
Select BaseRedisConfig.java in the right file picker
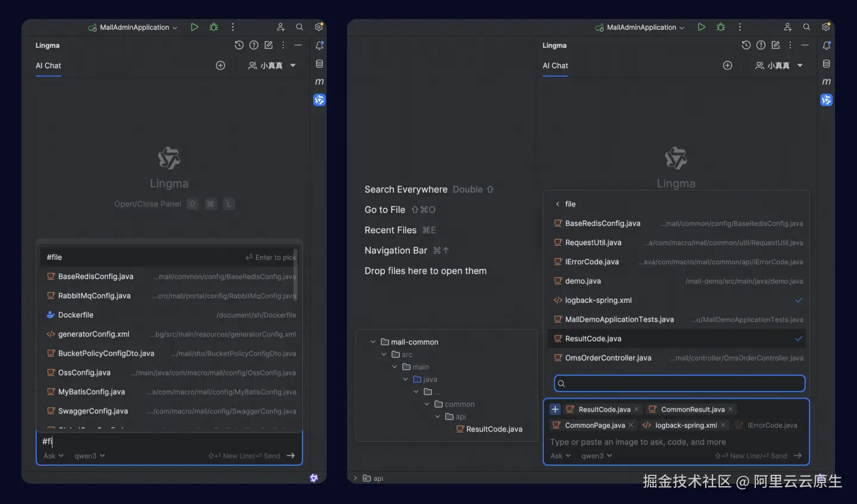(x=676, y=224)
